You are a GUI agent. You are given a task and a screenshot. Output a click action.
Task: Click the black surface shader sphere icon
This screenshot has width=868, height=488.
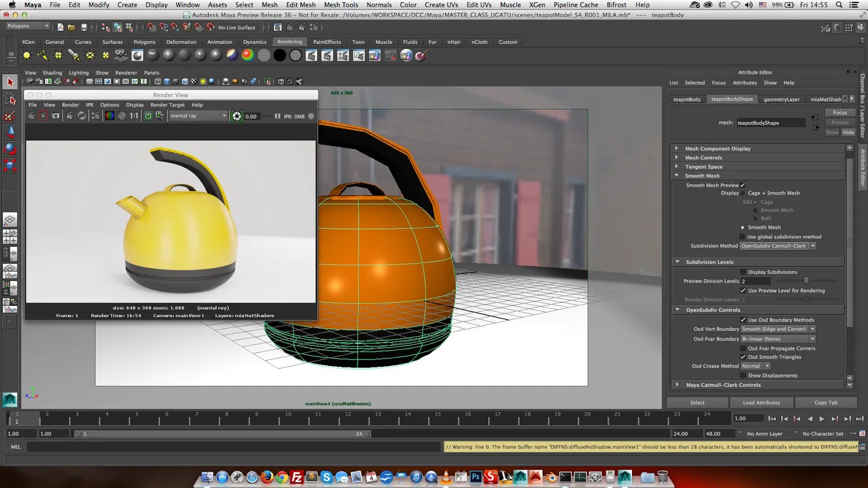click(280, 55)
